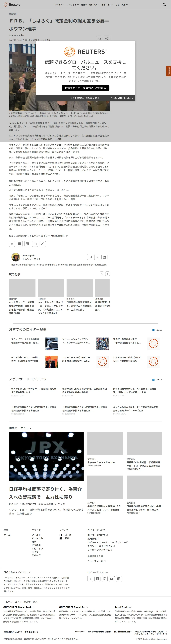Open ロイター・ニュース・エージェンシー link
The width and height of the screenshot is (171, 644).
tap(108, 542)
